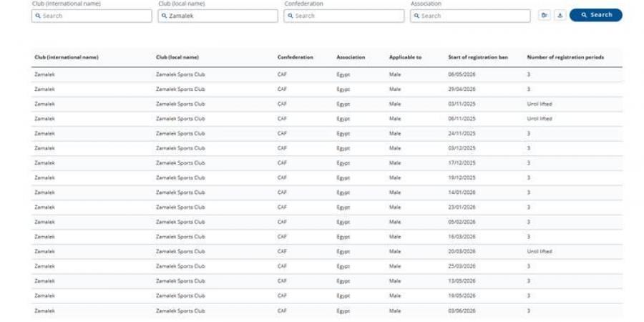Select the date cell 05/02/2026

pyautogui.click(x=462, y=223)
